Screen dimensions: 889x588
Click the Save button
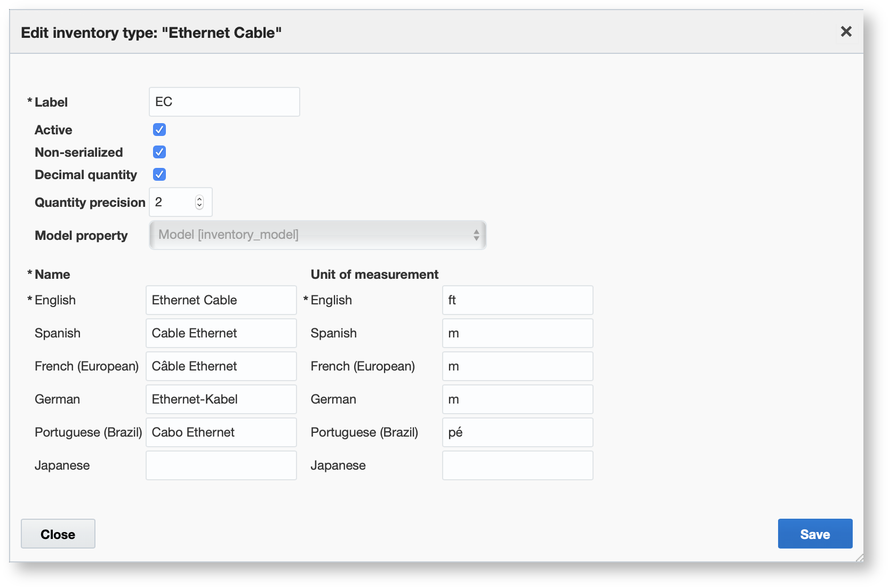814,534
